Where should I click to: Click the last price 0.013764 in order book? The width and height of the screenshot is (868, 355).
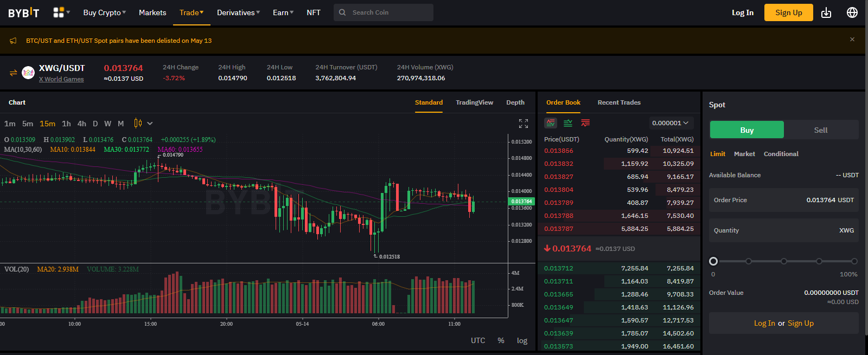(572, 248)
